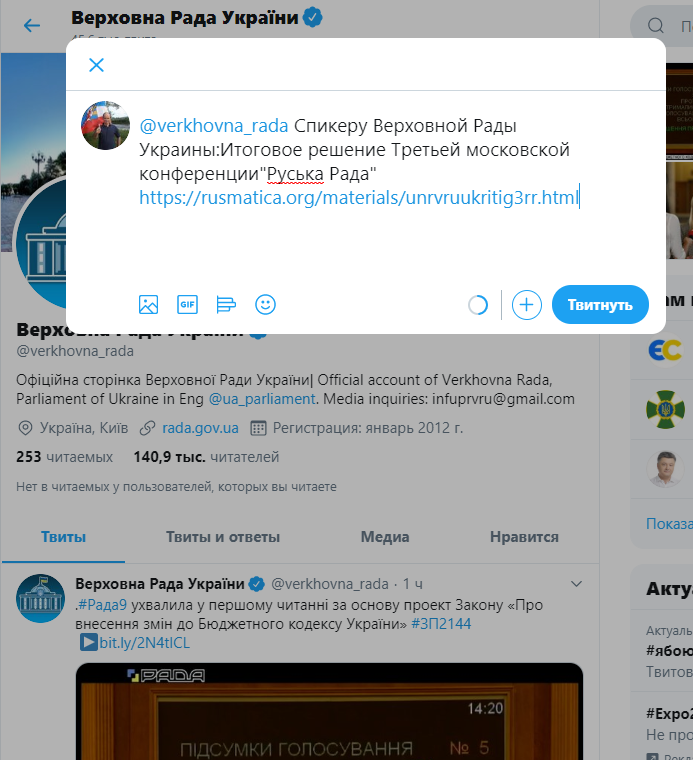Switch to the Медиа tab

385,537
